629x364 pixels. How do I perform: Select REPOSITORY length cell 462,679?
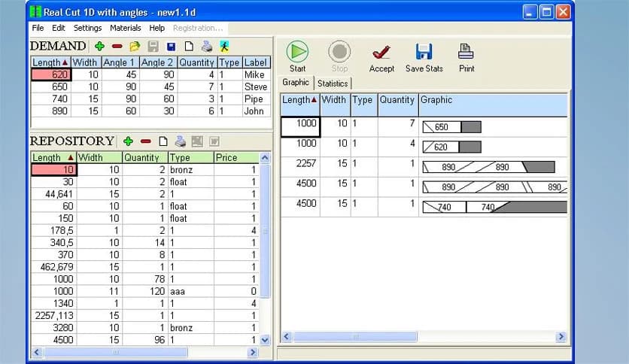point(53,266)
